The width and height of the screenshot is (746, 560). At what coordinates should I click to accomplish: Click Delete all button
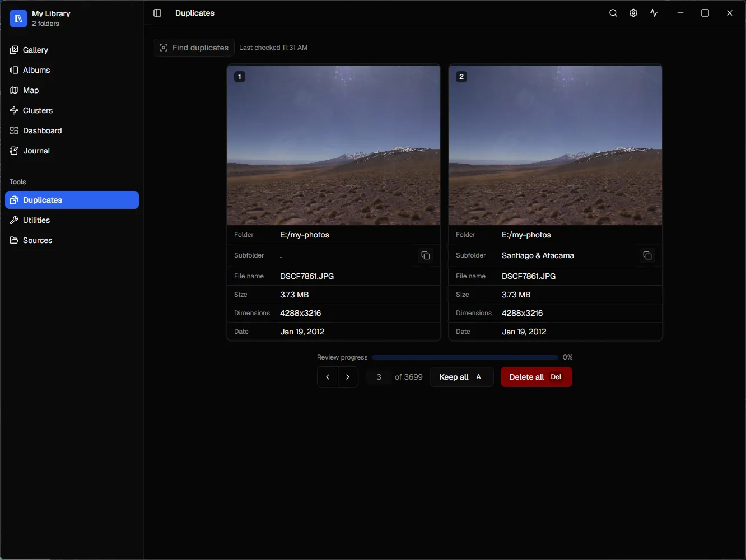pos(536,377)
